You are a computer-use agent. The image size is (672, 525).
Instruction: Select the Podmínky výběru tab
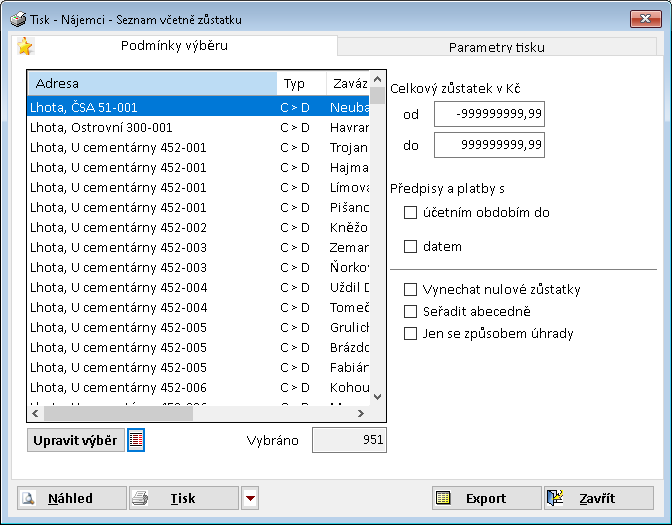[174, 46]
